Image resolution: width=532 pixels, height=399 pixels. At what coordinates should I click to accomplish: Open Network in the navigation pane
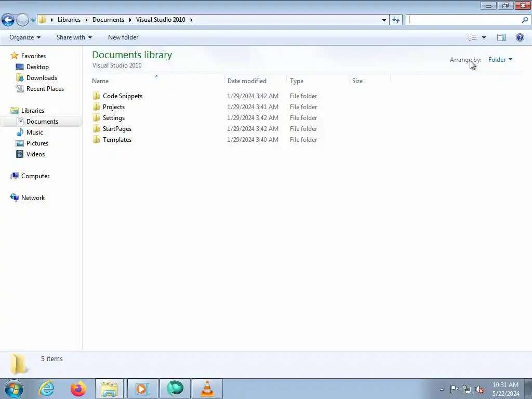(33, 198)
